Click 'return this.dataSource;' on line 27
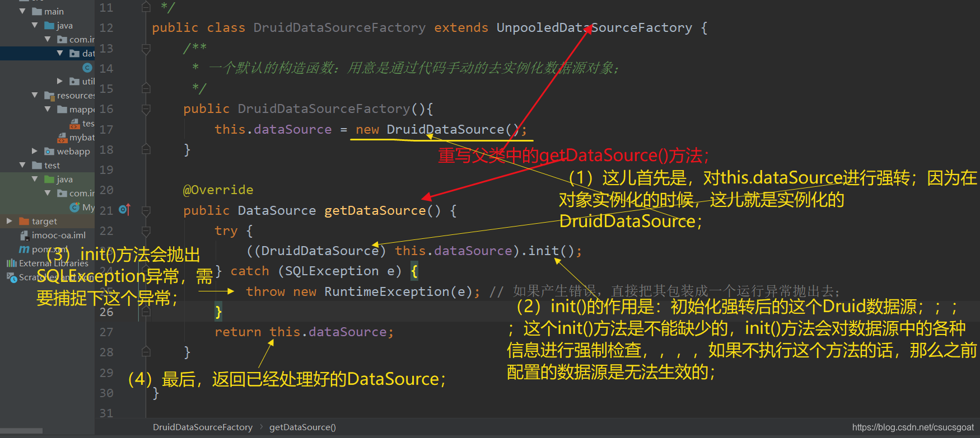Viewport: 980px width, 438px height. coord(304,332)
